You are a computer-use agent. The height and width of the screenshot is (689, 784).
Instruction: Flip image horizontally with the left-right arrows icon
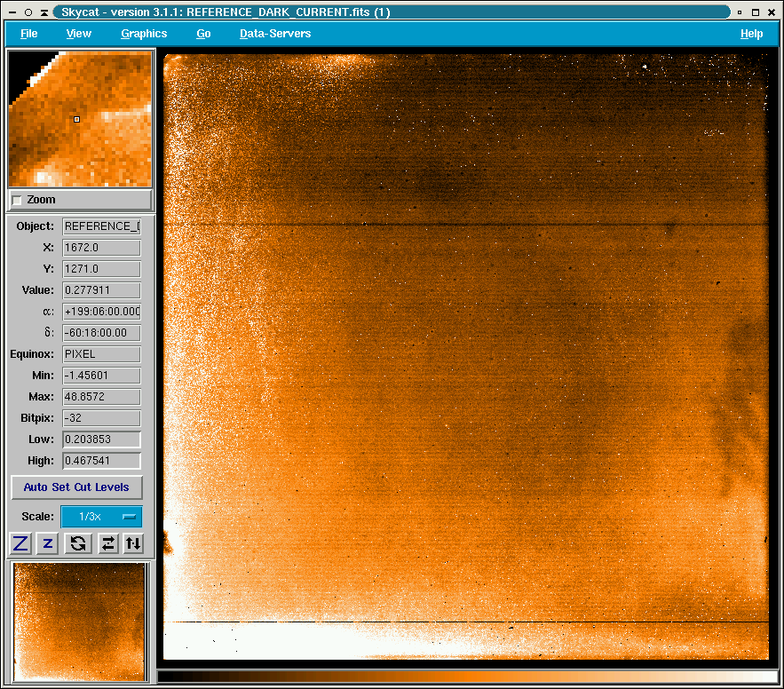[107, 543]
